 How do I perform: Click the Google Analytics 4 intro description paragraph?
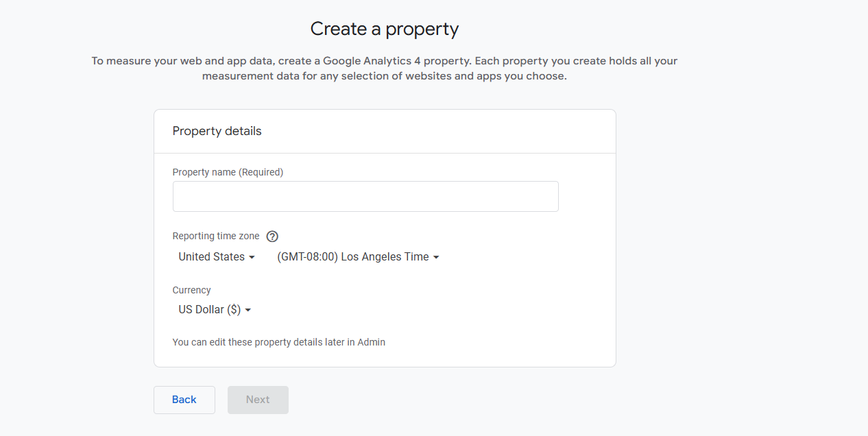pyautogui.click(x=384, y=69)
